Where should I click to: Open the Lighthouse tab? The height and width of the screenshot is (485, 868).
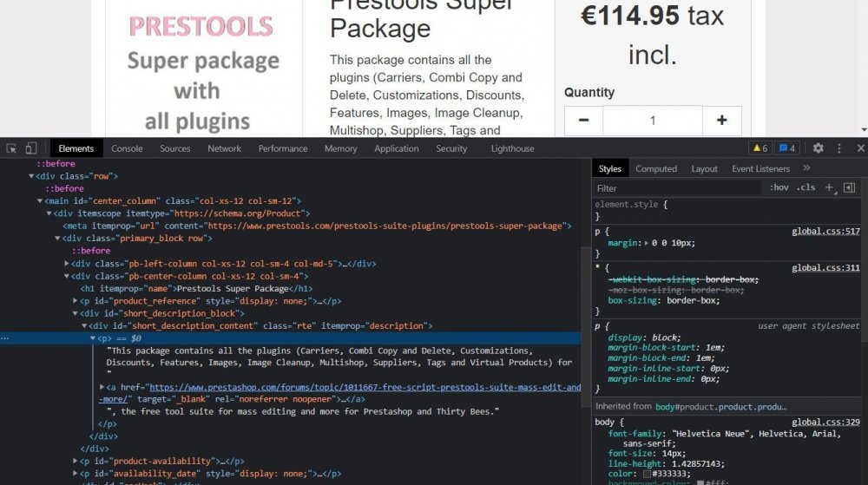tap(513, 148)
